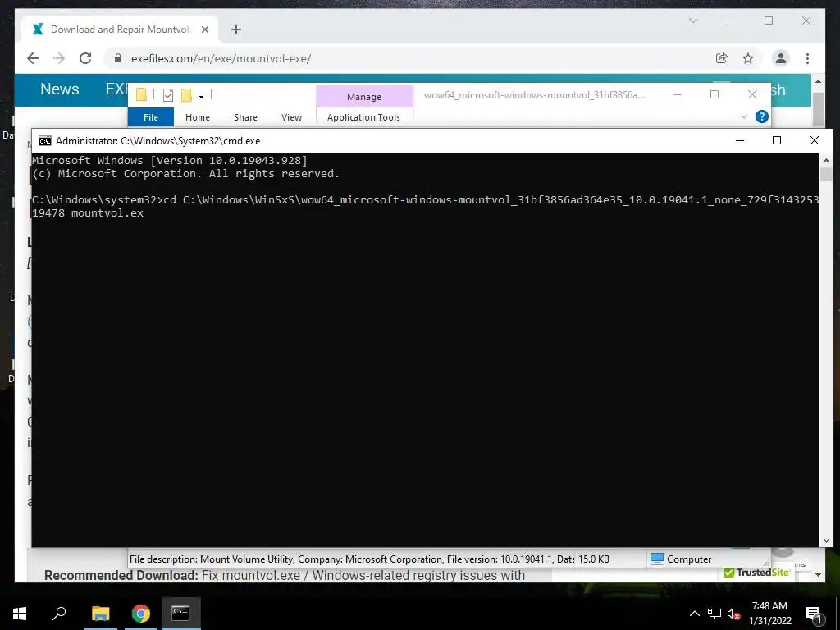Click the Microsoft Corporation copyright line in cmd
This screenshot has width=840, height=630.
click(x=185, y=174)
